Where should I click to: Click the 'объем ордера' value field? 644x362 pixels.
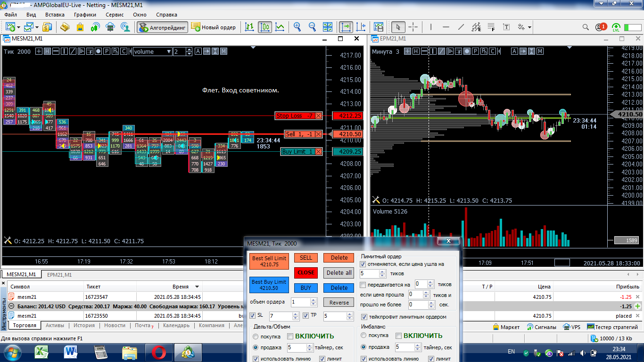[301, 302]
